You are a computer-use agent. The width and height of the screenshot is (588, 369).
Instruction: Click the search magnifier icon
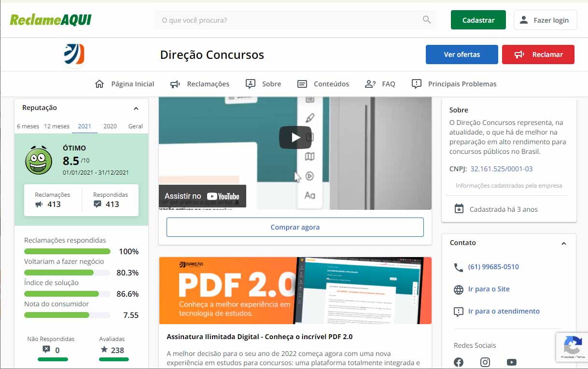coord(426,20)
